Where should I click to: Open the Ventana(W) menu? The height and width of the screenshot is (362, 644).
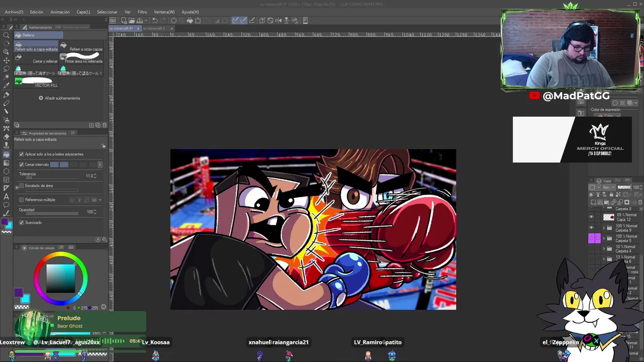click(164, 12)
